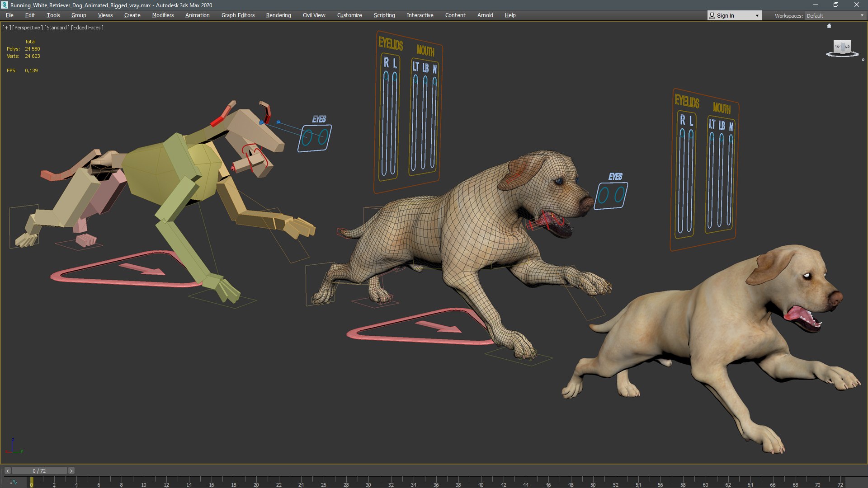This screenshot has width=868, height=488.
Task: Open the File menu
Action: (x=9, y=15)
